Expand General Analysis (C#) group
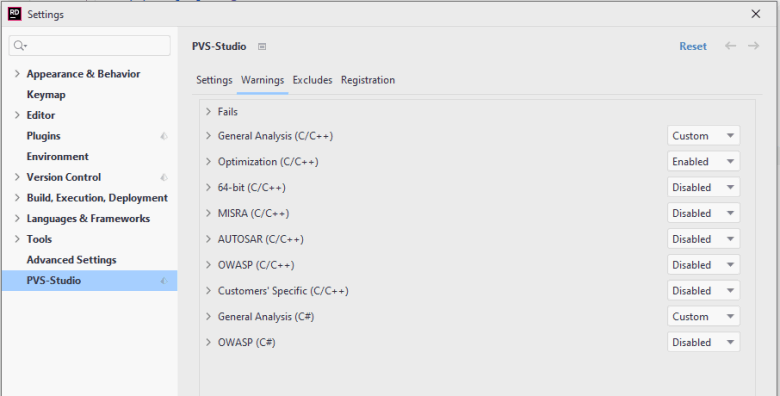Viewport: 780px width, 396px height. pos(209,317)
